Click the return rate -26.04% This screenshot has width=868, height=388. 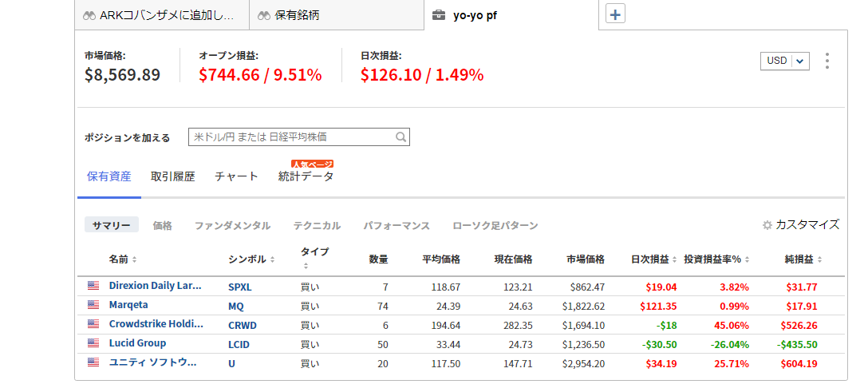(x=730, y=345)
